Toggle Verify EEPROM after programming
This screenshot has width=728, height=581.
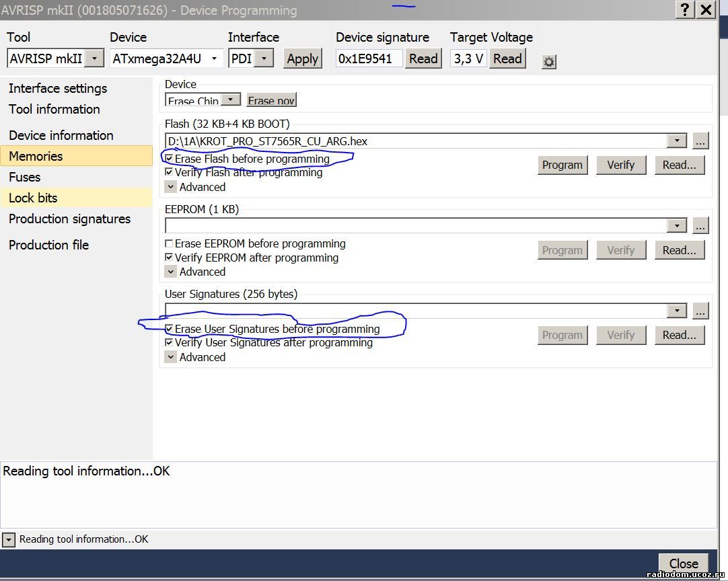pyautogui.click(x=169, y=257)
